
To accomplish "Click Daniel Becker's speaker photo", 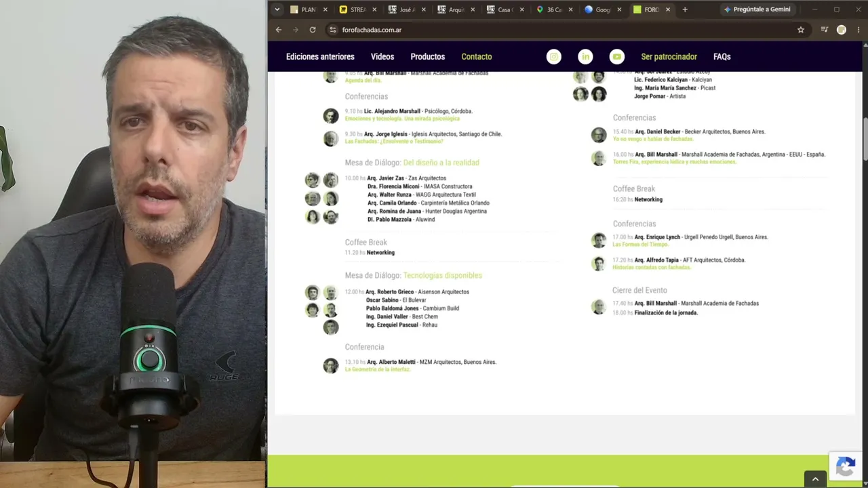I will [599, 136].
